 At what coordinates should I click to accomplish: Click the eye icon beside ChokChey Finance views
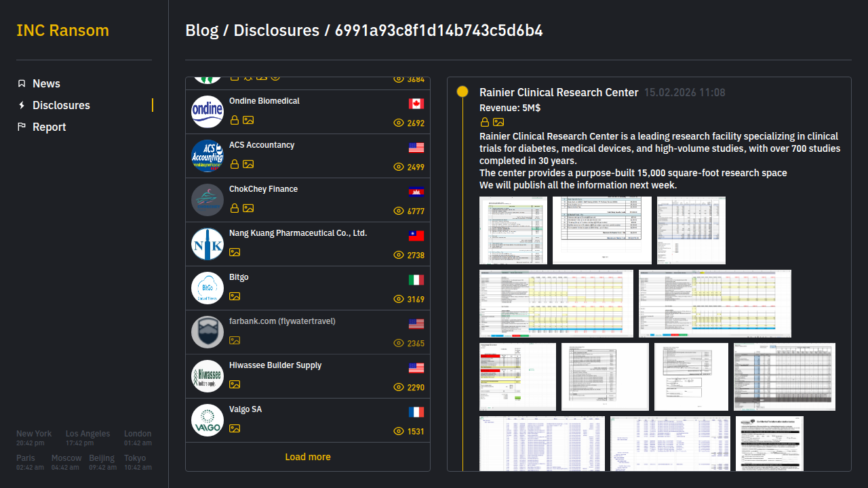(399, 211)
